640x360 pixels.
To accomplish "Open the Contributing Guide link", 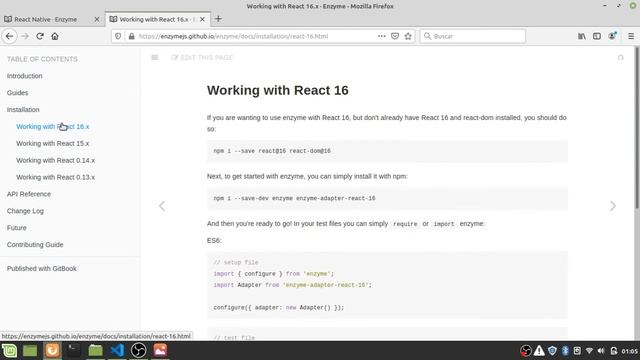I will [35, 244].
